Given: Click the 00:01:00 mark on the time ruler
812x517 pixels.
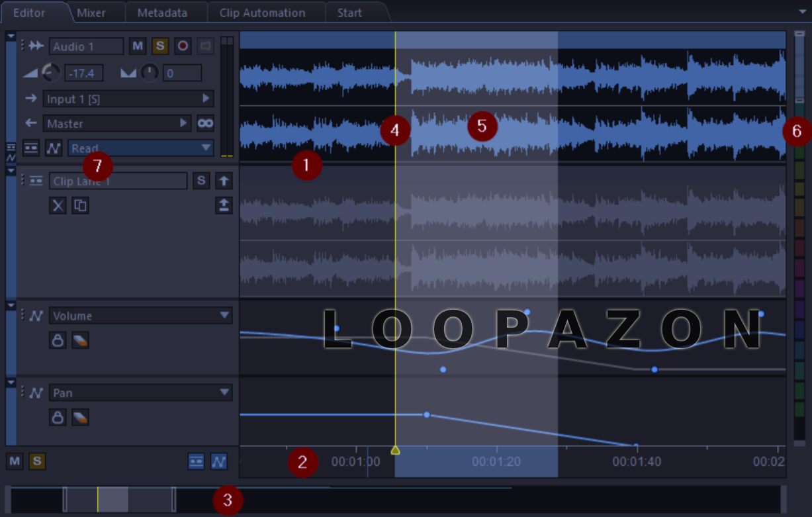Looking at the screenshot, I should pos(356,461).
